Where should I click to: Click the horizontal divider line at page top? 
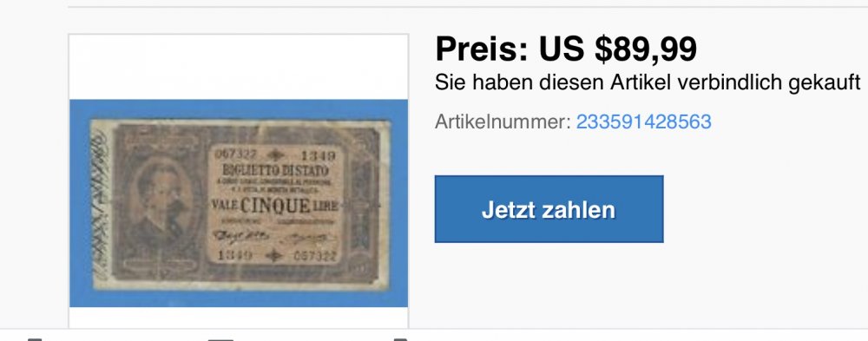point(468,7)
